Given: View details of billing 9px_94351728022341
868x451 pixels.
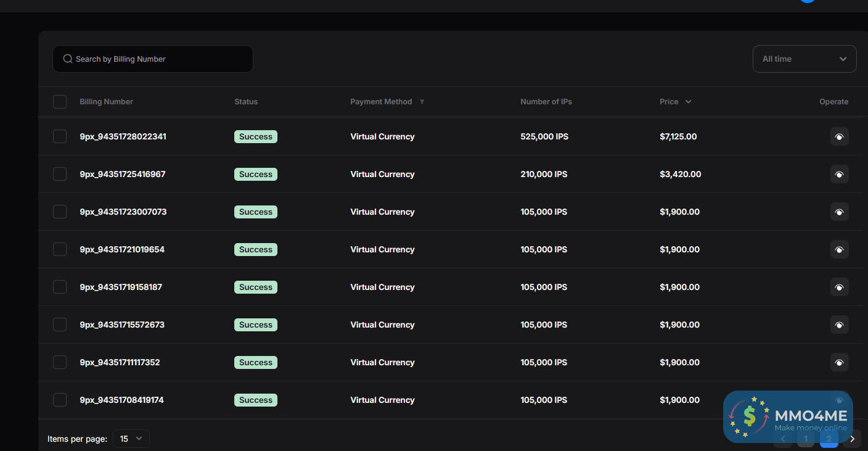Looking at the screenshot, I should (x=839, y=136).
